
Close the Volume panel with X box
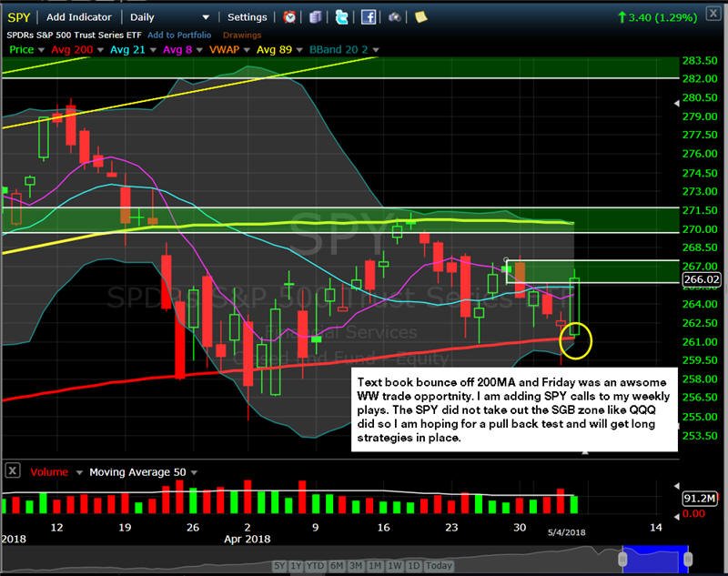point(13,471)
